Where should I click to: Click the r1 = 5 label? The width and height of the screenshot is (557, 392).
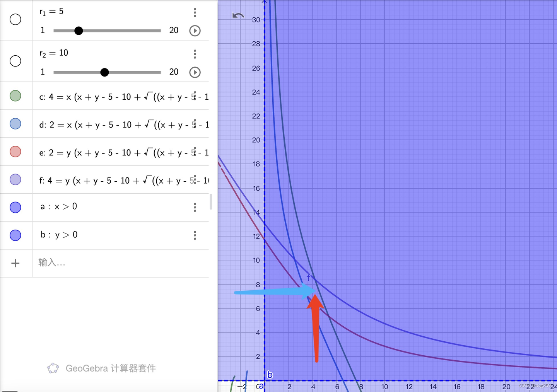pos(51,12)
